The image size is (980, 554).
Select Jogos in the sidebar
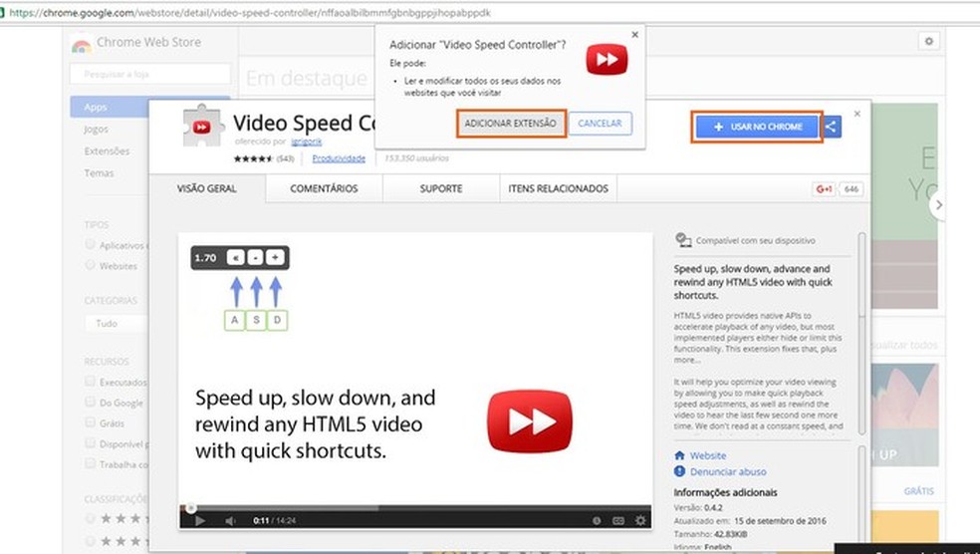pyautogui.click(x=97, y=130)
